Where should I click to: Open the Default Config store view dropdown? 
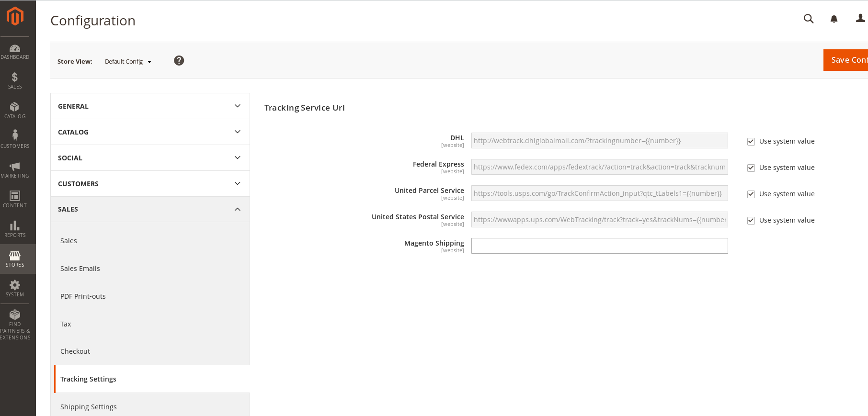[128, 62]
